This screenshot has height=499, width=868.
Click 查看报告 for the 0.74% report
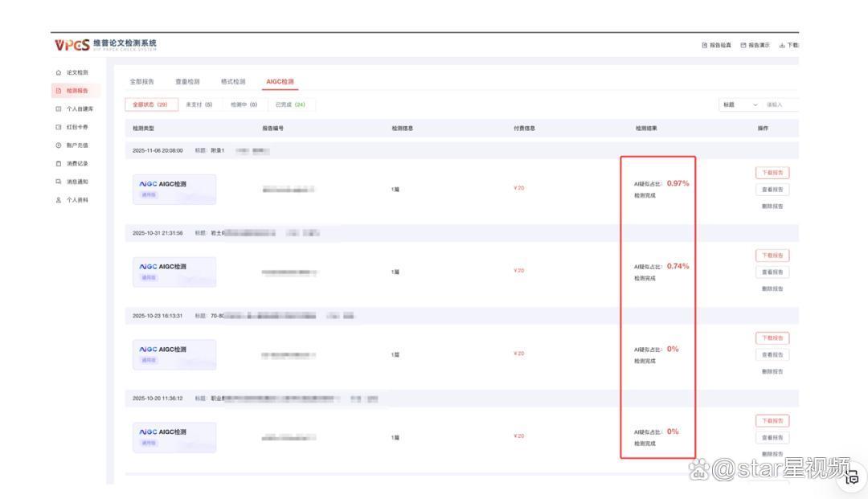(x=772, y=272)
